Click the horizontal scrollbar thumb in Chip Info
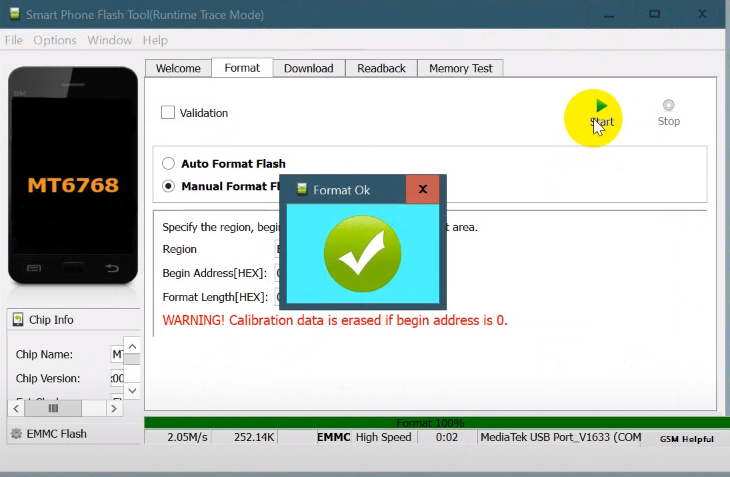Image resolution: width=730 pixels, height=477 pixels. pos(53,409)
